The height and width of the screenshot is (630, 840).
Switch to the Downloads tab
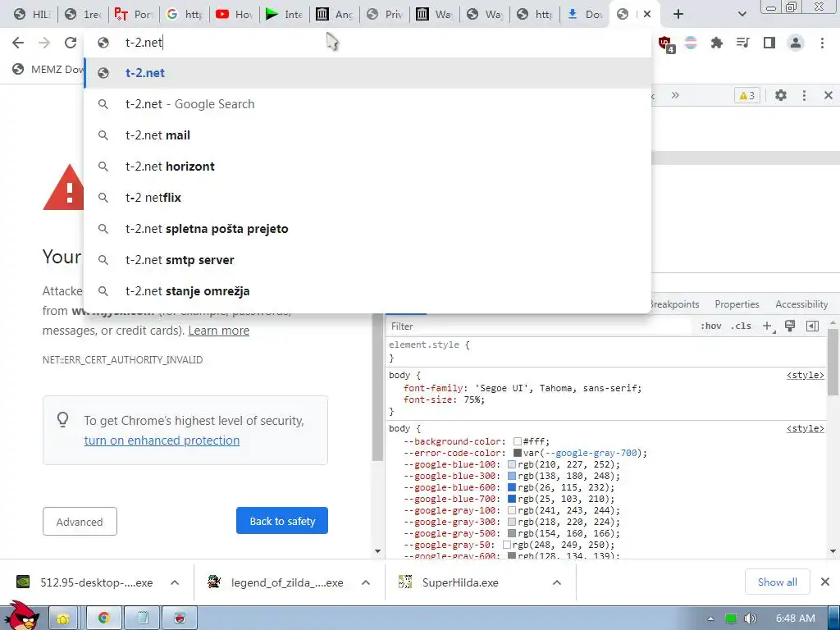pyautogui.click(x=584, y=14)
